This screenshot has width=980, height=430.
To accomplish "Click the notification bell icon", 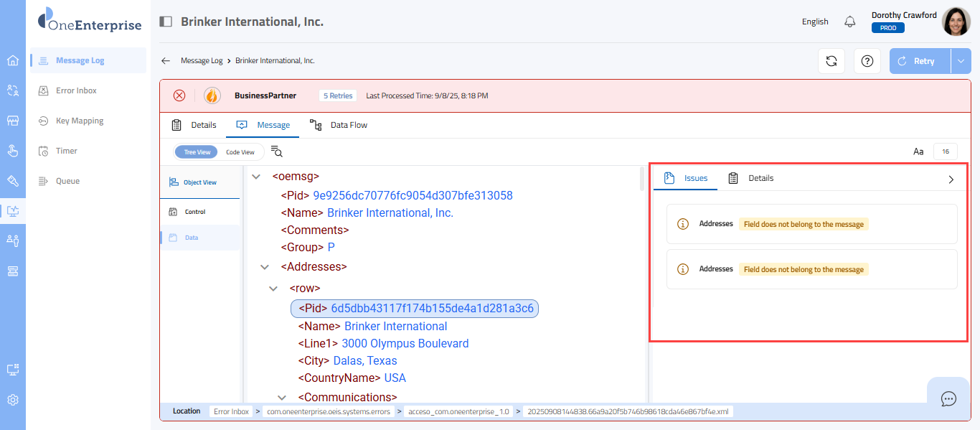I will (x=850, y=22).
